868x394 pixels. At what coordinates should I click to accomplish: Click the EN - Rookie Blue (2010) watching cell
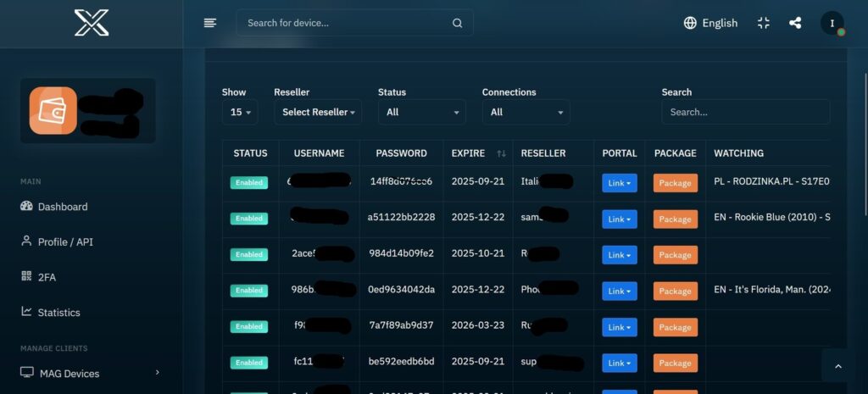771,217
